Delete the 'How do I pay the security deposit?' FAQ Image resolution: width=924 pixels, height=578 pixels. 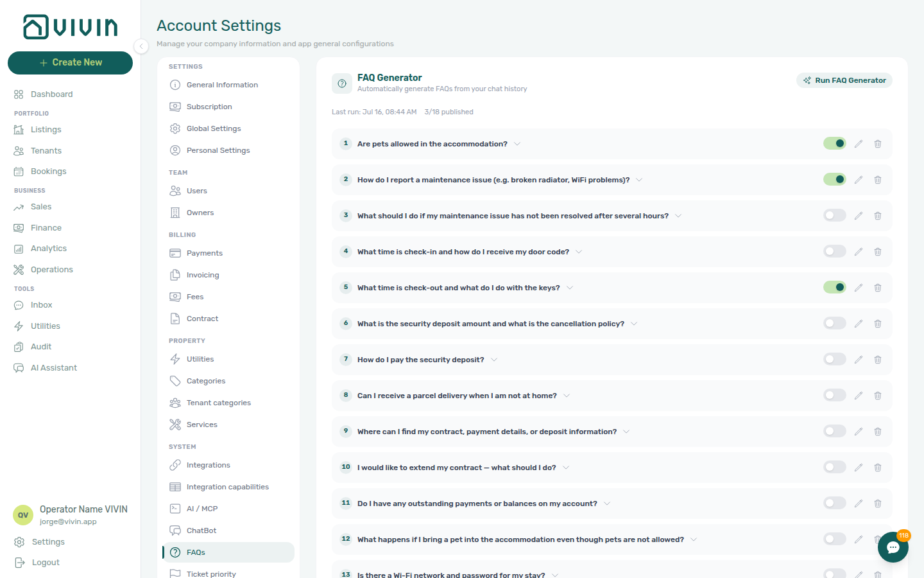click(x=878, y=360)
